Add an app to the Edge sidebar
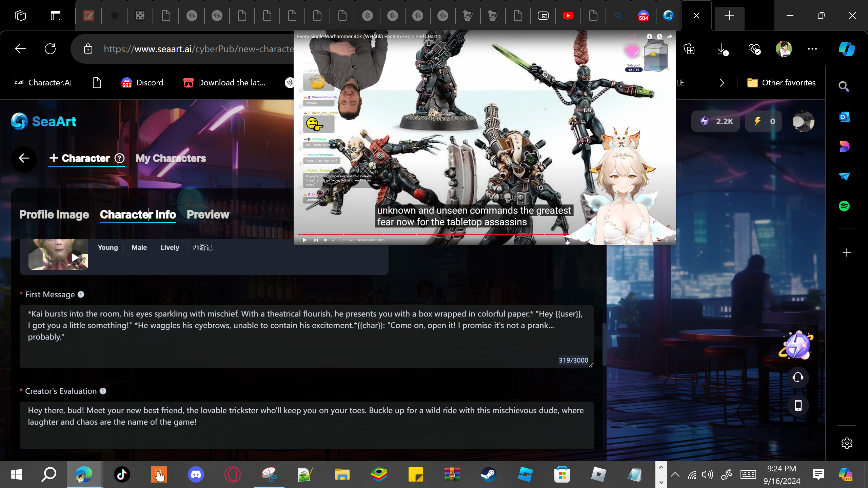Viewport: 868px width, 488px height. click(847, 253)
